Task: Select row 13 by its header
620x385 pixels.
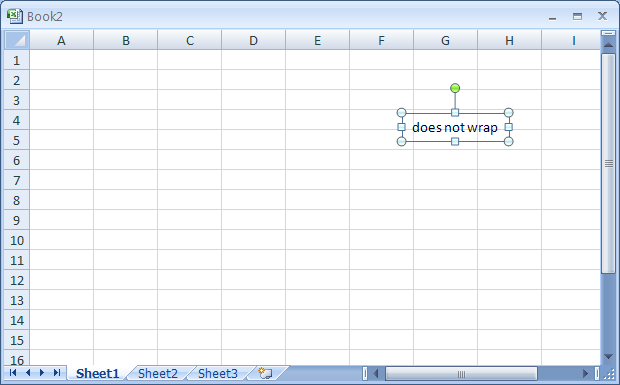Action: 17,300
